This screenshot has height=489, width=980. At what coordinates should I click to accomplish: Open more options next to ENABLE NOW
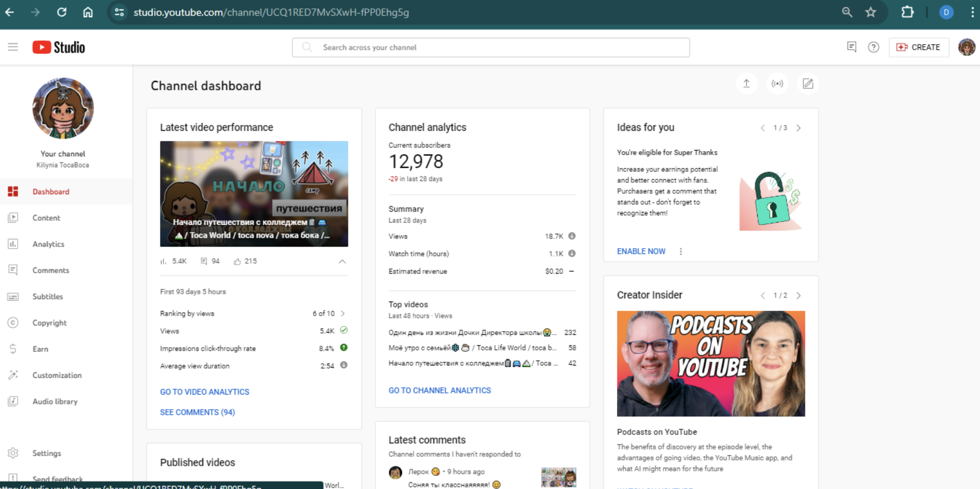click(x=681, y=251)
